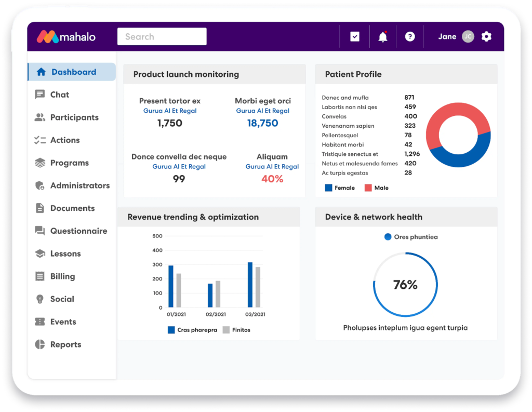Click the notification bell icon
The height and width of the screenshot is (412, 532).
click(383, 37)
